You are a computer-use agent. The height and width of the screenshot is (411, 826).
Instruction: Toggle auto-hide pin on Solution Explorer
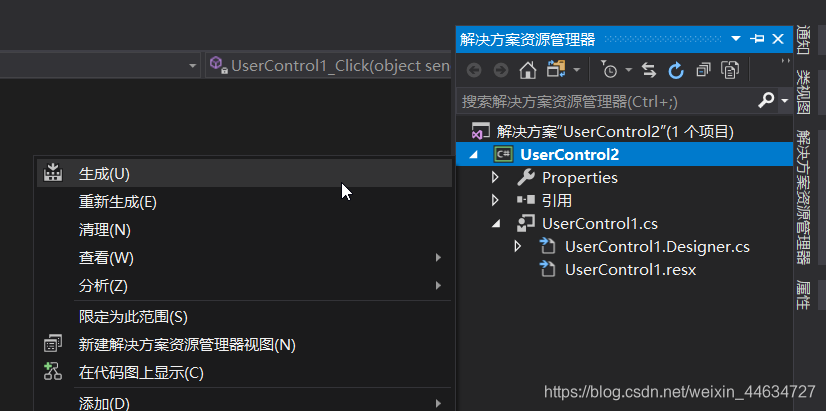[x=757, y=39]
